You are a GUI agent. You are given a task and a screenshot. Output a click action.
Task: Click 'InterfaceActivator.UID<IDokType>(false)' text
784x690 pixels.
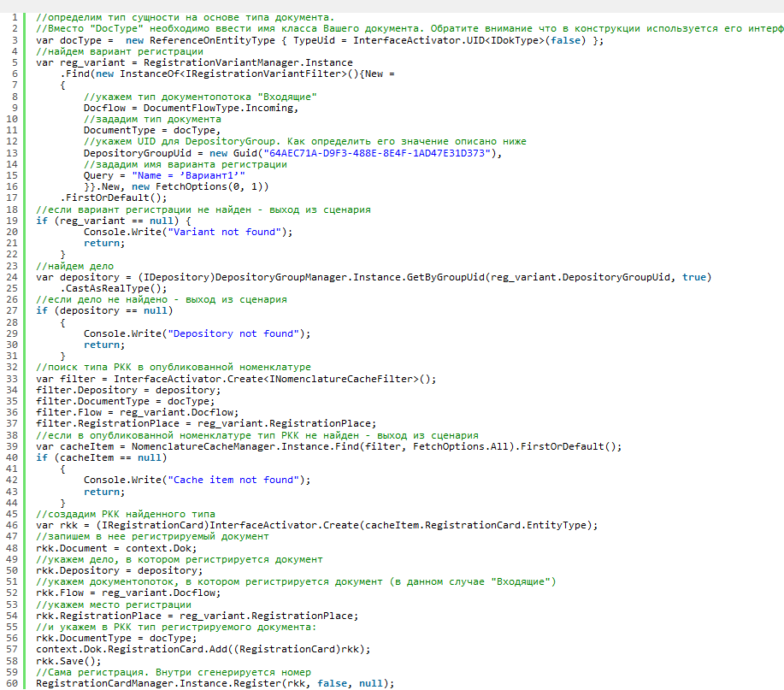point(469,40)
